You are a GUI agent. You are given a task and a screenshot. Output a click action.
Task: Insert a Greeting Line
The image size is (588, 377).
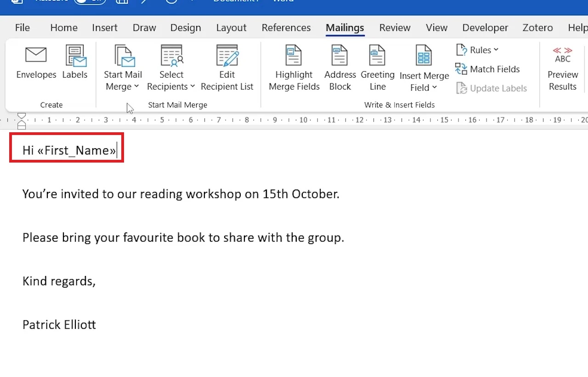click(378, 68)
